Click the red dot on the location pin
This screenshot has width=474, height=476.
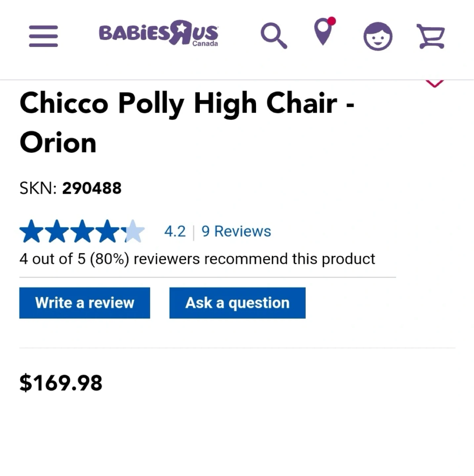click(332, 21)
